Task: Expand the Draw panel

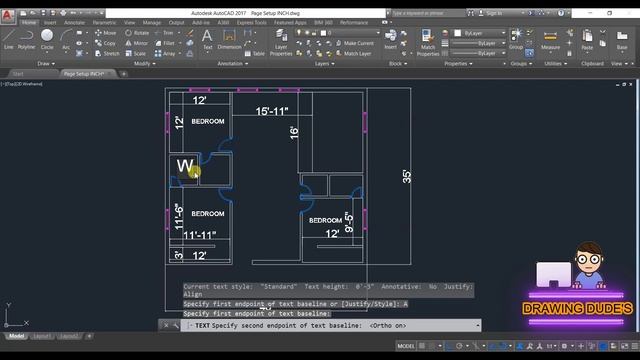Action: click(46, 64)
